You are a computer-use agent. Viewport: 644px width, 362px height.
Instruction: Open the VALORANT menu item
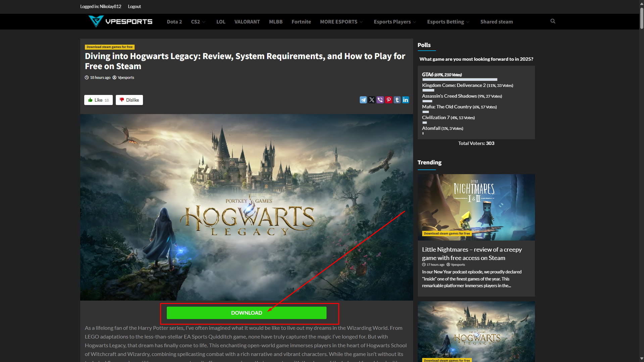[x=247, y=22]
